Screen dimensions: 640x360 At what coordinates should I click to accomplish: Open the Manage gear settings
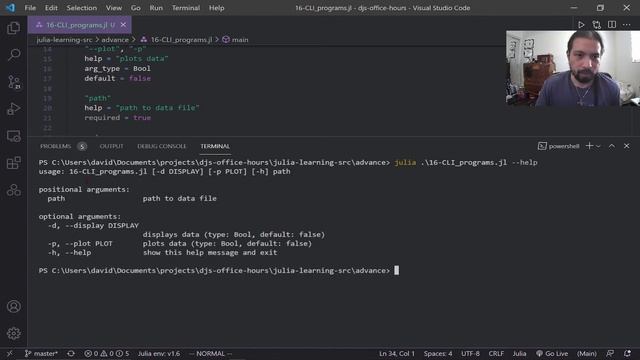click(13, 333)
